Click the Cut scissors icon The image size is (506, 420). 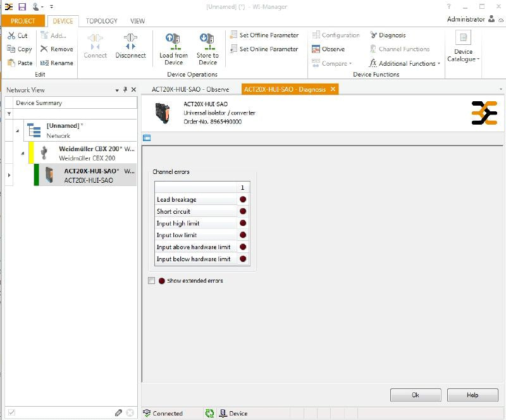click(11, 36)
